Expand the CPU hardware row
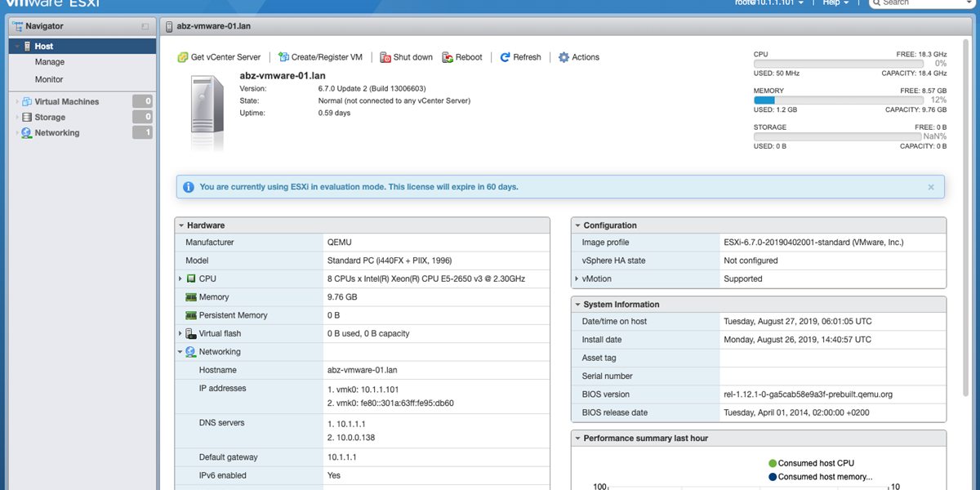Screen dimensions: 980x490 [x=180, y=279]
